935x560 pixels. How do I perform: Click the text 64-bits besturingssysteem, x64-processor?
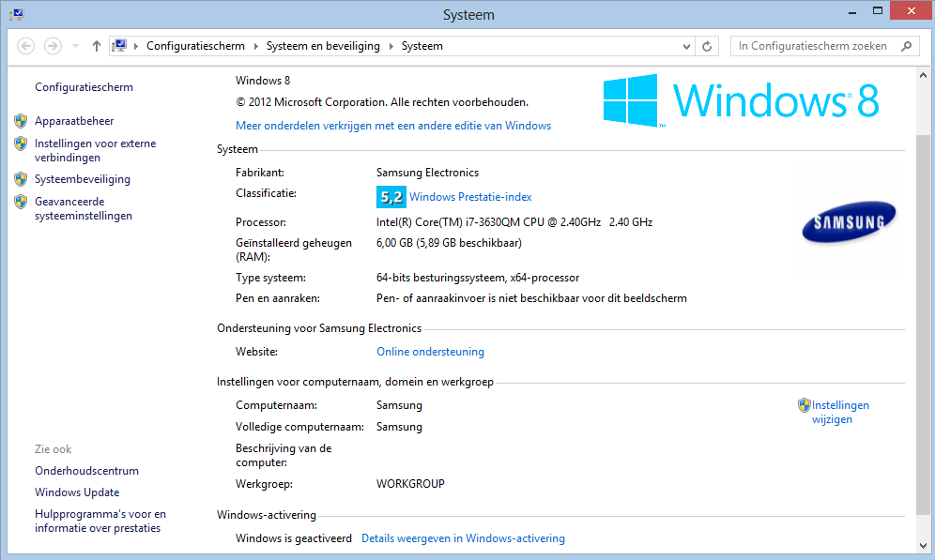coord(478,278)
